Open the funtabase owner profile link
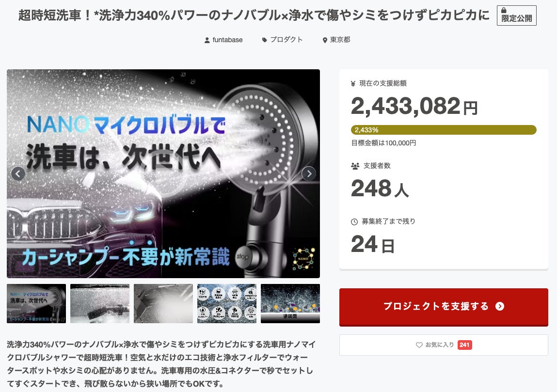557x392 pixels. pos(227,40)
